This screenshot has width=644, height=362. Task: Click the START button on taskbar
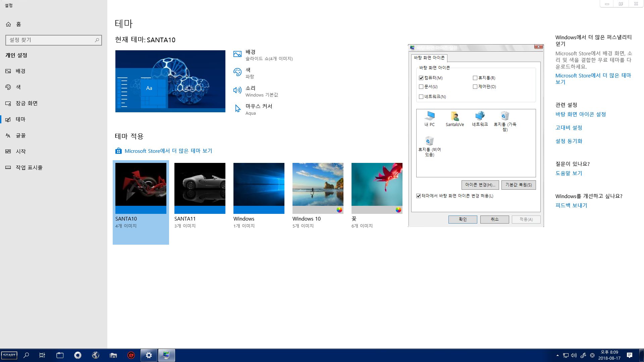tap(9, 355)
